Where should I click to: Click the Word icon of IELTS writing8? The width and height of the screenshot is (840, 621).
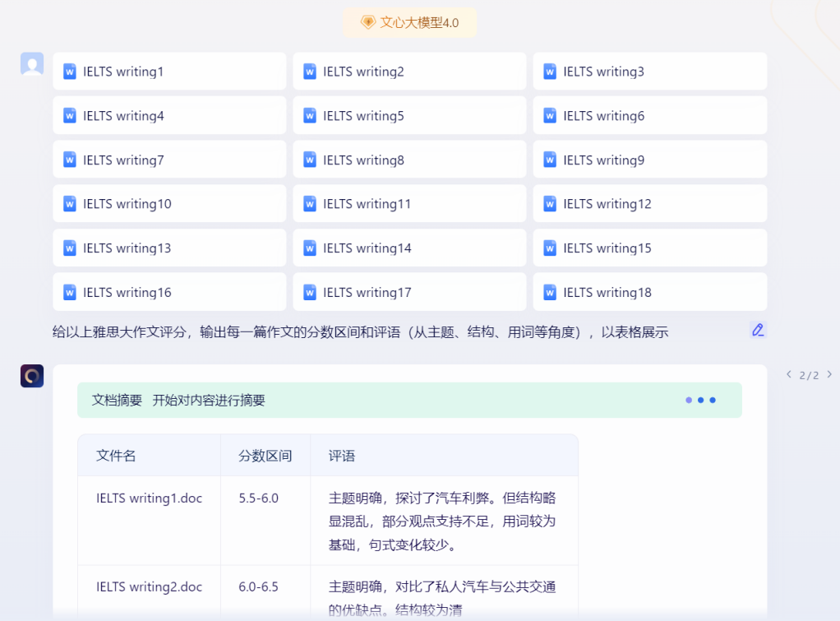point(310,160)
